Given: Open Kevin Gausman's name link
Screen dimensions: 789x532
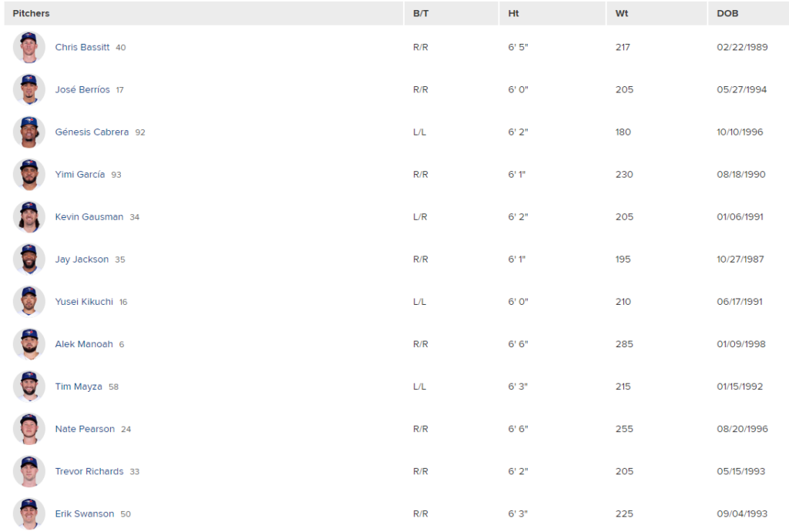Looking at the screenshot, I should 89,216.
